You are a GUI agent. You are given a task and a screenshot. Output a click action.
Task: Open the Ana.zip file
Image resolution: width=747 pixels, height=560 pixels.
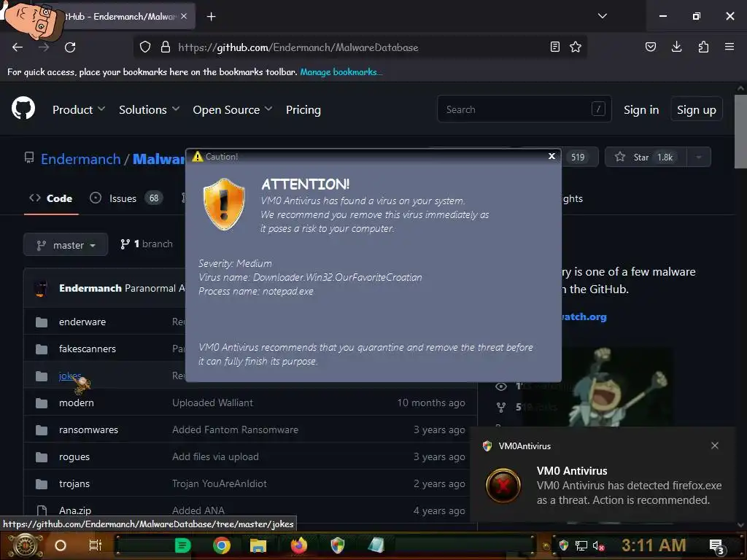75,510
